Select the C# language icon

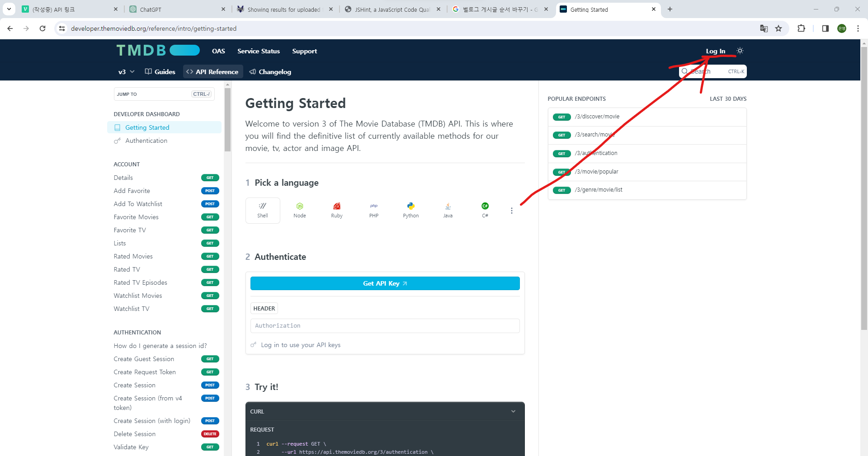click(x=485, y=210)
